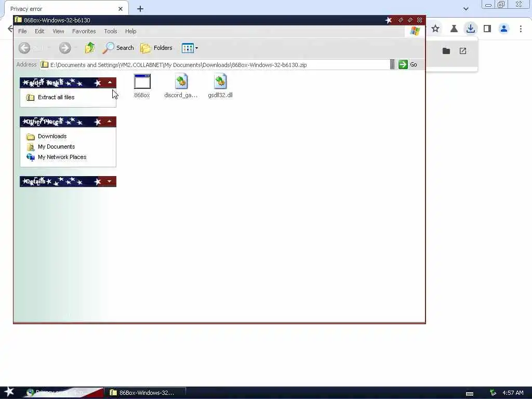Click the zip folder icon in title bar
This screenshot has height=399, width=532.
18,20
